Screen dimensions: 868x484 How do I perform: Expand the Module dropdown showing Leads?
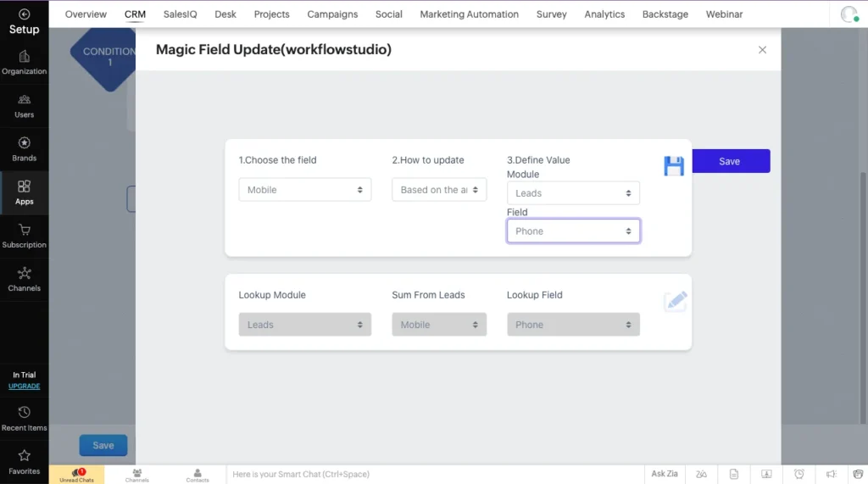[x=573, y=193]
